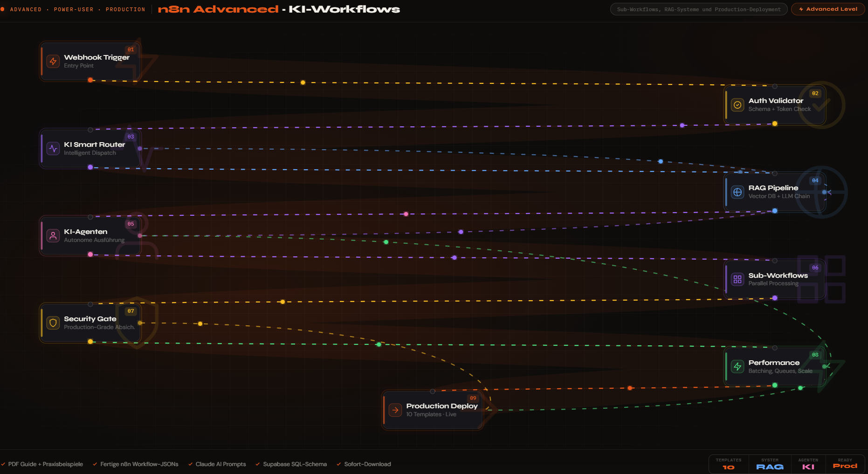Click the PDF Guide + Praxisbeispiele checkmark item
The image size is (868, 474).
point(42,464)
